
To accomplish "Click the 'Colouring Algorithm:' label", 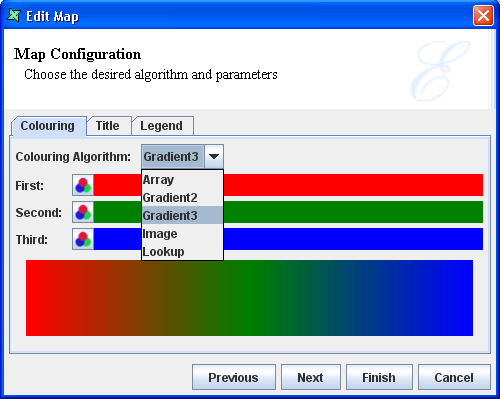I will (x=73, y=157).
